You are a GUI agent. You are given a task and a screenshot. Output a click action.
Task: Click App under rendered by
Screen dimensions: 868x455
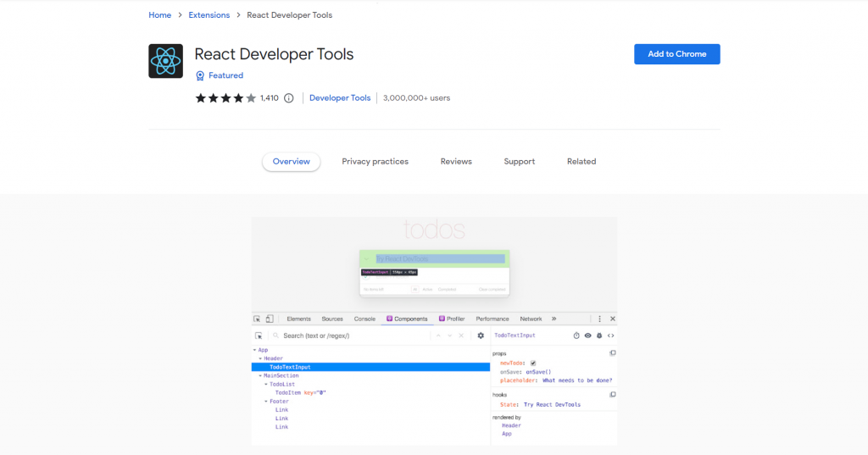507,434
